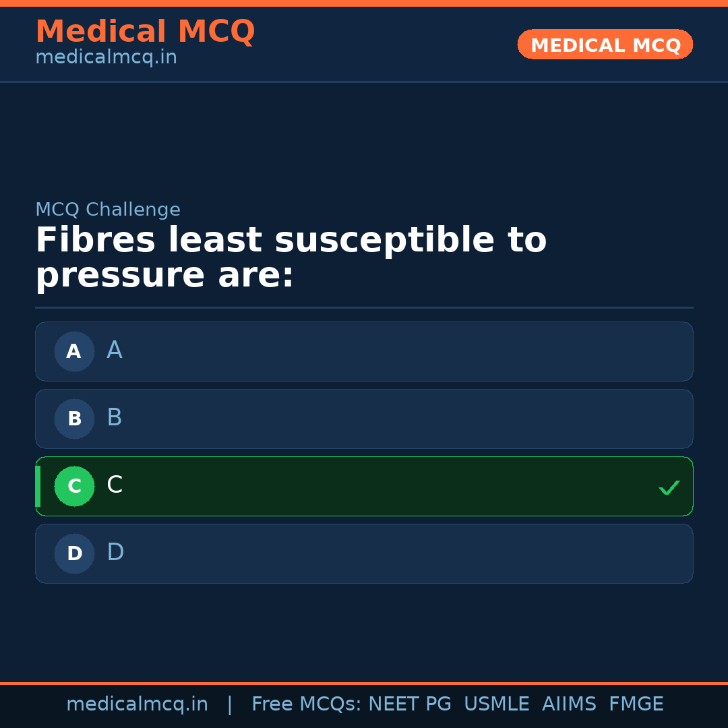Click the light-blue answer text of option B
Image resolution: width=728 pixels, height=728 pixels.
click(x=115, y=418)
